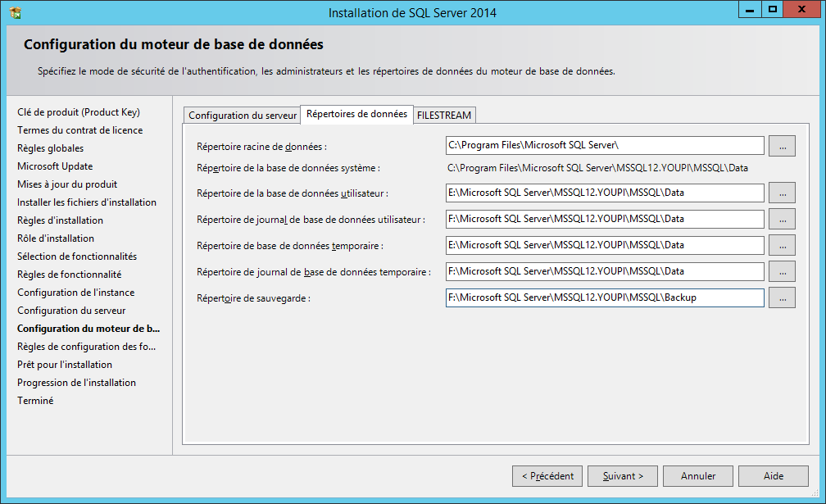This screenshot has height=504, width=826.
Task: Click 'Répertoire de la base de données utilisateur :' label
Action: pyautogui.click(x=293, y=193)
